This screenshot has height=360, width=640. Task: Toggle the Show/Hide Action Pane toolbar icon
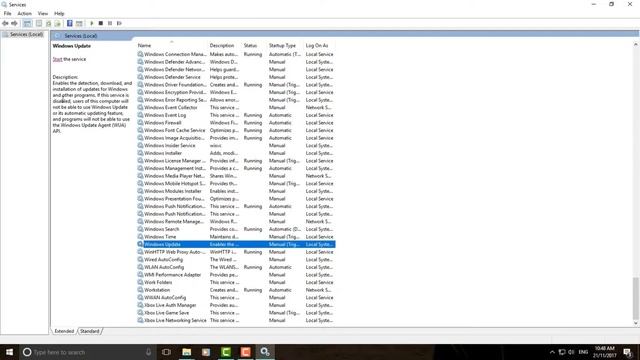79,23
